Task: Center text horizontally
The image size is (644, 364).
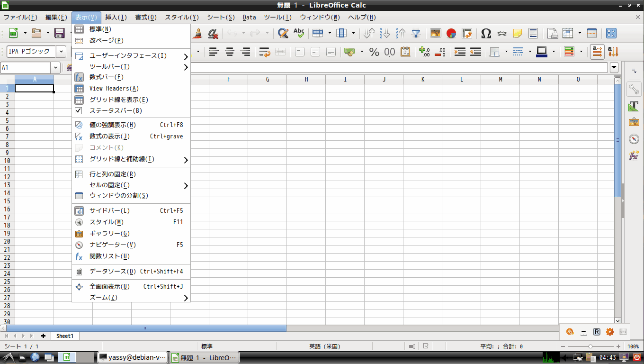Action: (230, 52)
